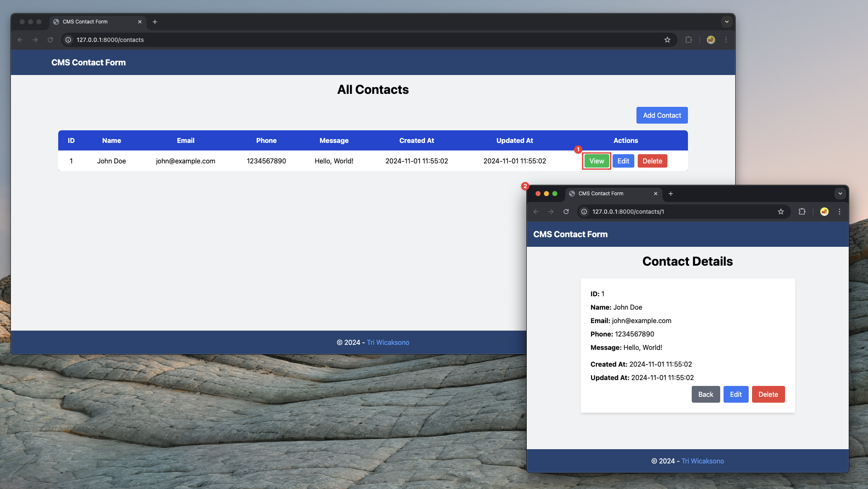The width and height of the screenshot is (868, 489).
Task: Bookmark the contacts/1 page with the star icon
Action: click(780, 212)
